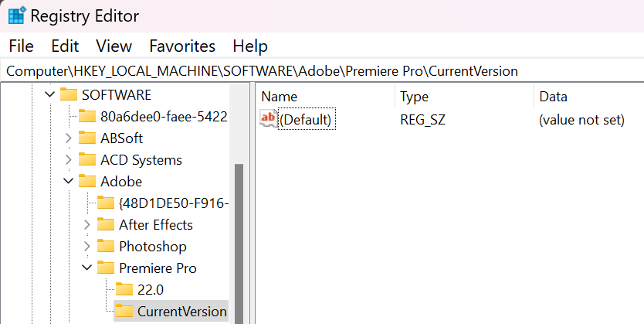Click the After Effects folder icon
Screen dimensions: 644x324
[107, 225]
